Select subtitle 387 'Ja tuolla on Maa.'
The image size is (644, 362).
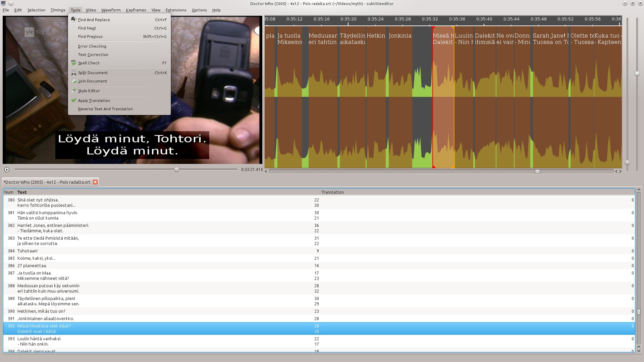click(319, 276)
